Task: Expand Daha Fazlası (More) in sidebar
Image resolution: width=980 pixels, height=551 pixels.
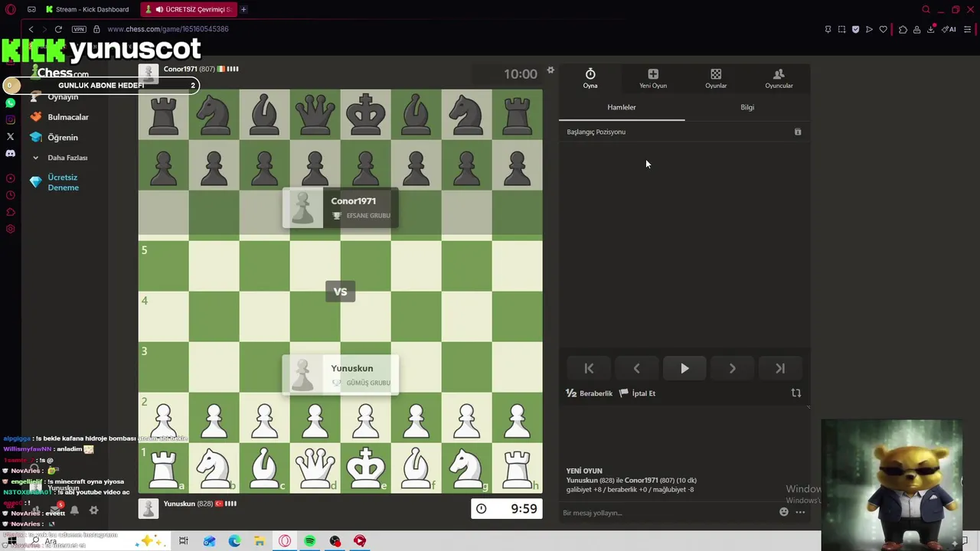Action: point(60,158)
